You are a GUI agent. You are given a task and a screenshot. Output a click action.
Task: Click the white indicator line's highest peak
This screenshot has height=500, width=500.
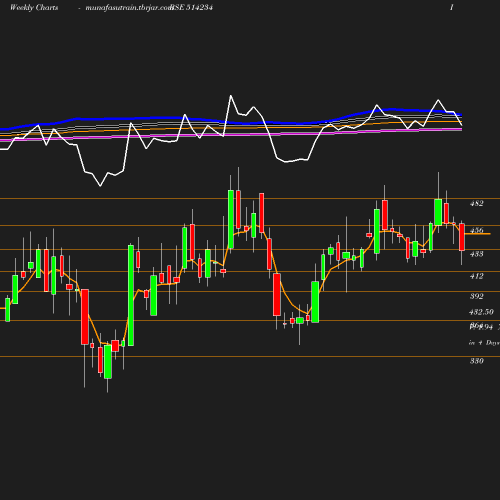click(231, 96)
